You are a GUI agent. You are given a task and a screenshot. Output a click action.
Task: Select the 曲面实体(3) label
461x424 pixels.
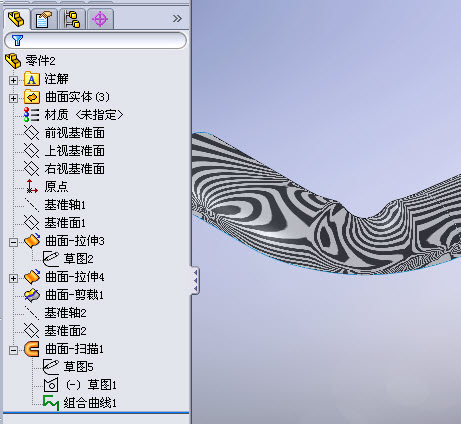(x=77, y=97)
